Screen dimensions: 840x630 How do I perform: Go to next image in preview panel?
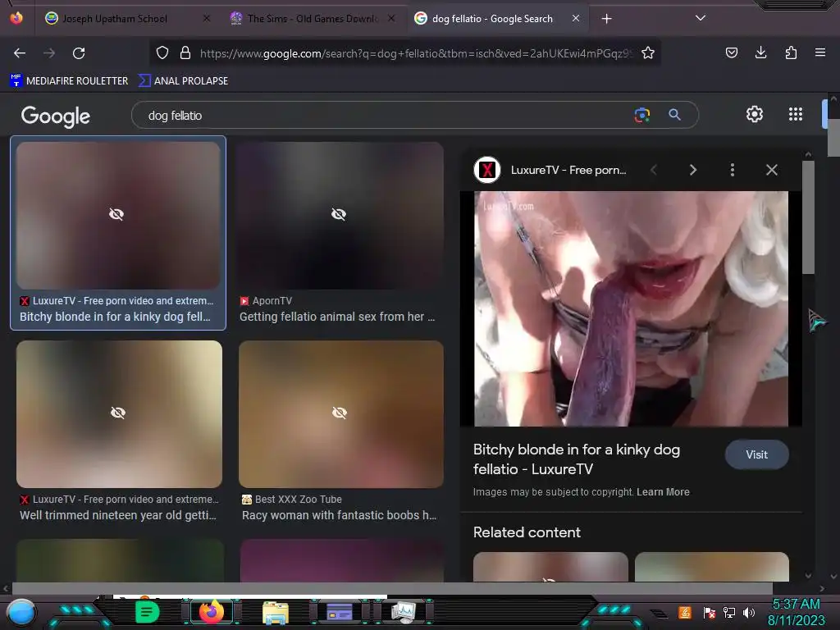click(x=693, y=170)
